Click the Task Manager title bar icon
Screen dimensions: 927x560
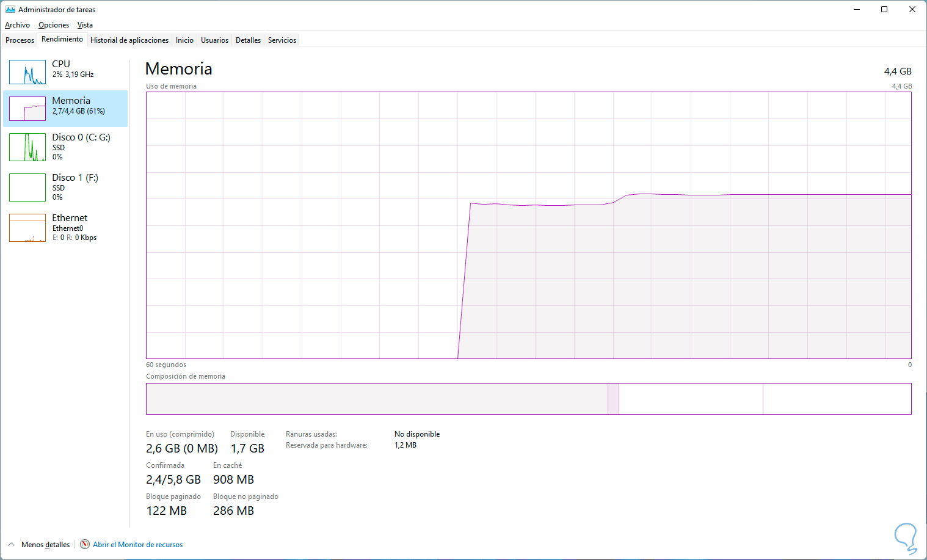[x=10, y=10]
